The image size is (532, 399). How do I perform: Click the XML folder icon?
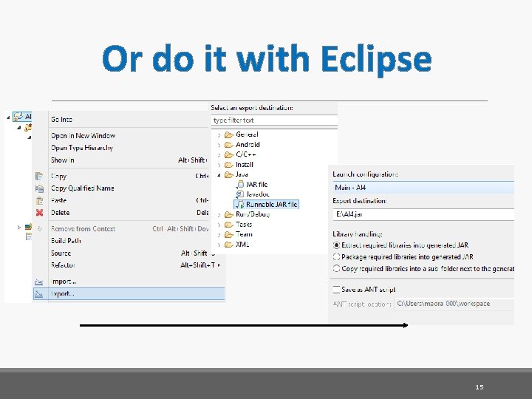[x=229, y=245]
